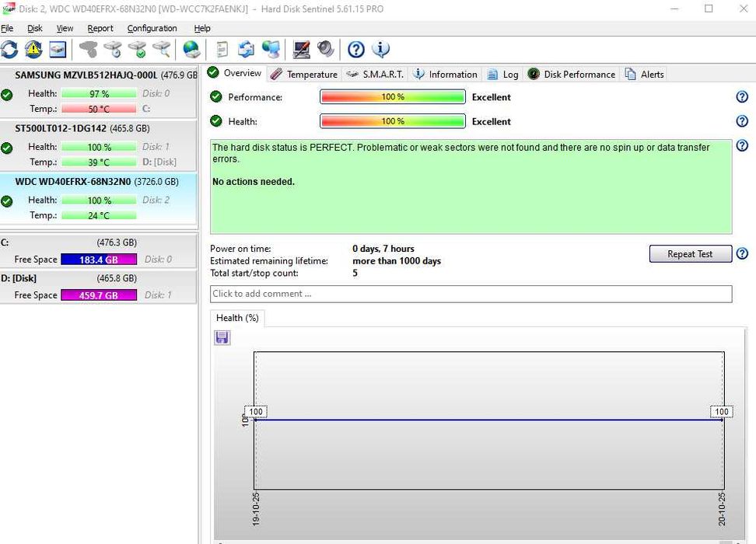Select the SAMSUNG MZVLB512HAJQ disk entry

86,75
